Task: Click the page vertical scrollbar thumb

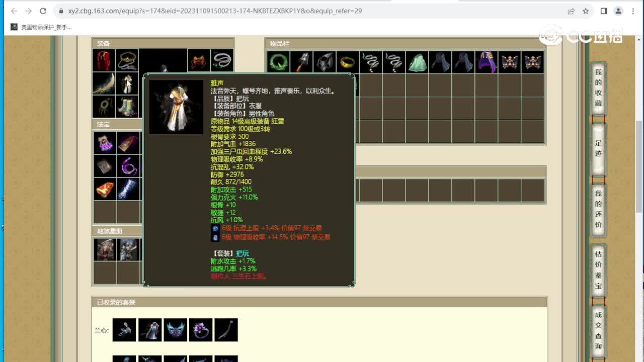Action: pos(639,167)
